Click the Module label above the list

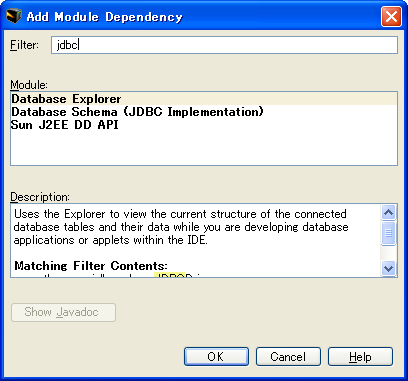coord(29,85)
